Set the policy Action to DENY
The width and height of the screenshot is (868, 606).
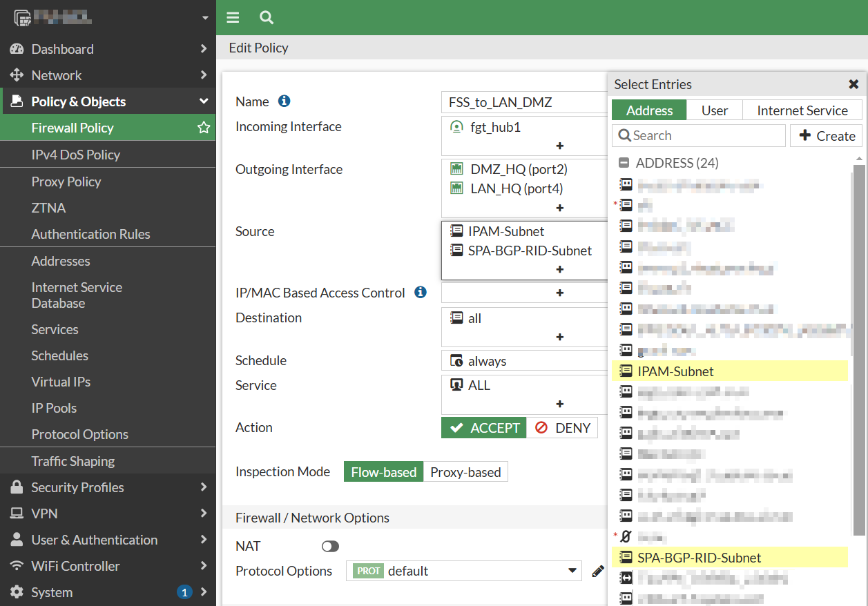[x=563, y=427]
